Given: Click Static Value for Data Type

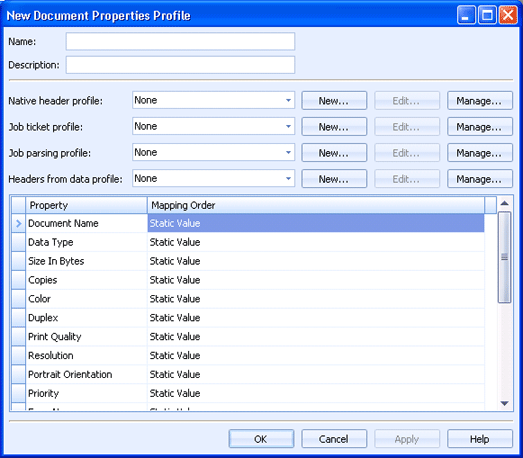Looking at the screenshot, I should [316, 242].
